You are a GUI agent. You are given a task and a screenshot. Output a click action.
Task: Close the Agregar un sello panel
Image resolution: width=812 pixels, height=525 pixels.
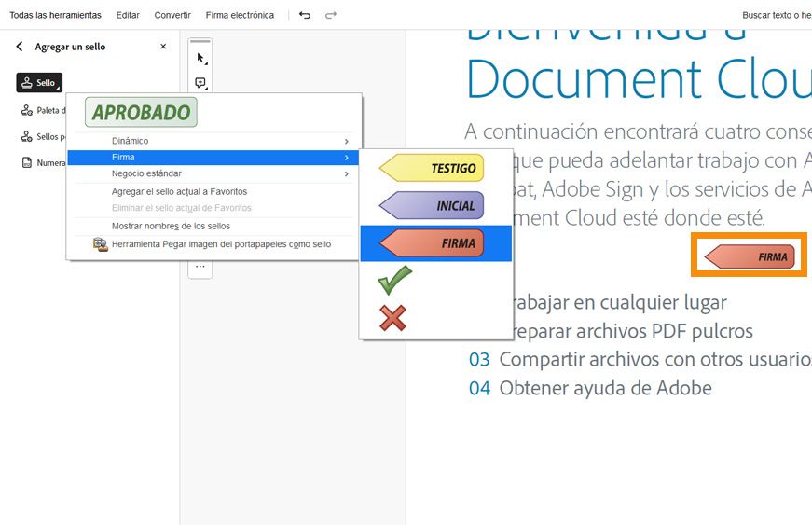pos(163,47)
